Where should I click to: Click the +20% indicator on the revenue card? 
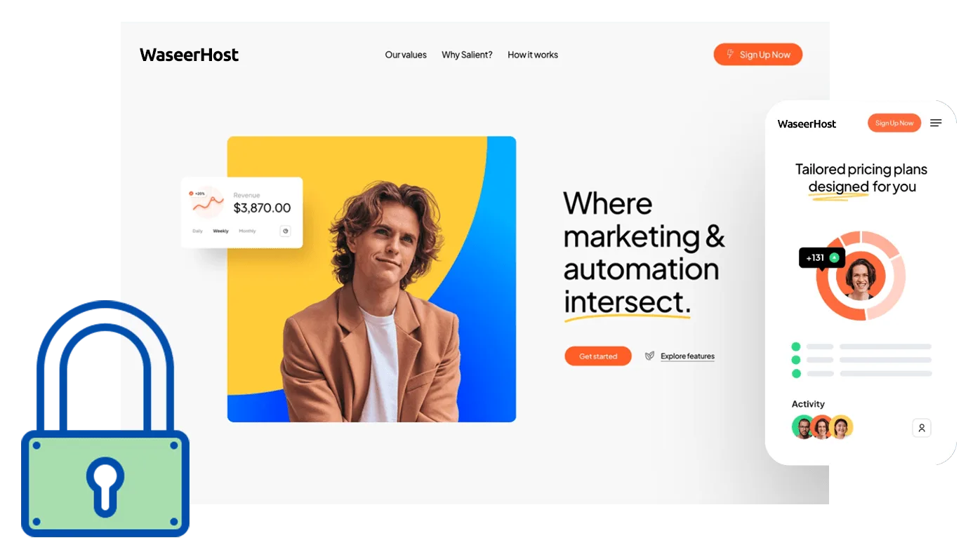(x=197, y=193)
